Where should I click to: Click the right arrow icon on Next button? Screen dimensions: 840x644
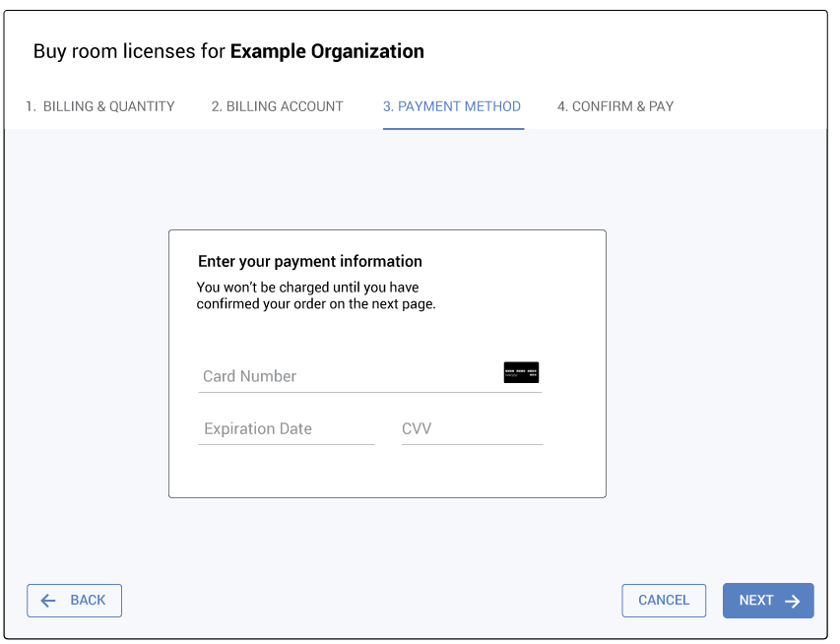[792, 601]
